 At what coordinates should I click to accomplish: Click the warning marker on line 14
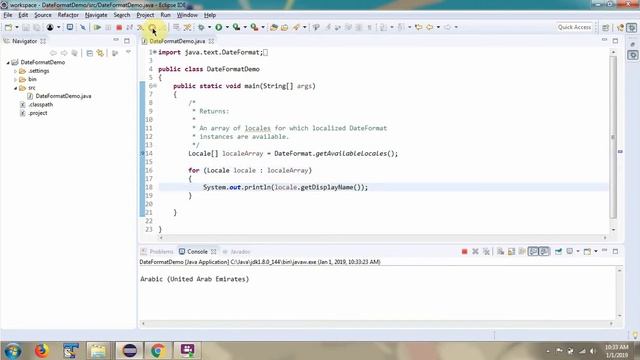142,153
